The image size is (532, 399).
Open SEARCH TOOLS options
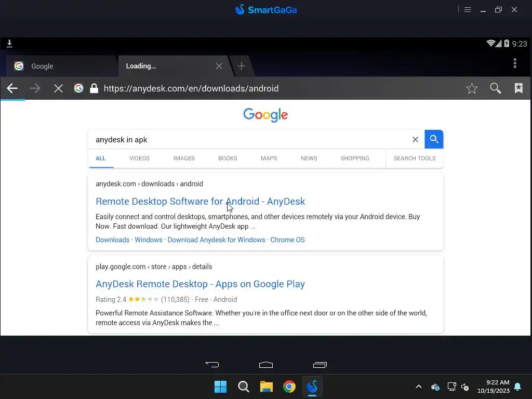click(x=415, y=158)
